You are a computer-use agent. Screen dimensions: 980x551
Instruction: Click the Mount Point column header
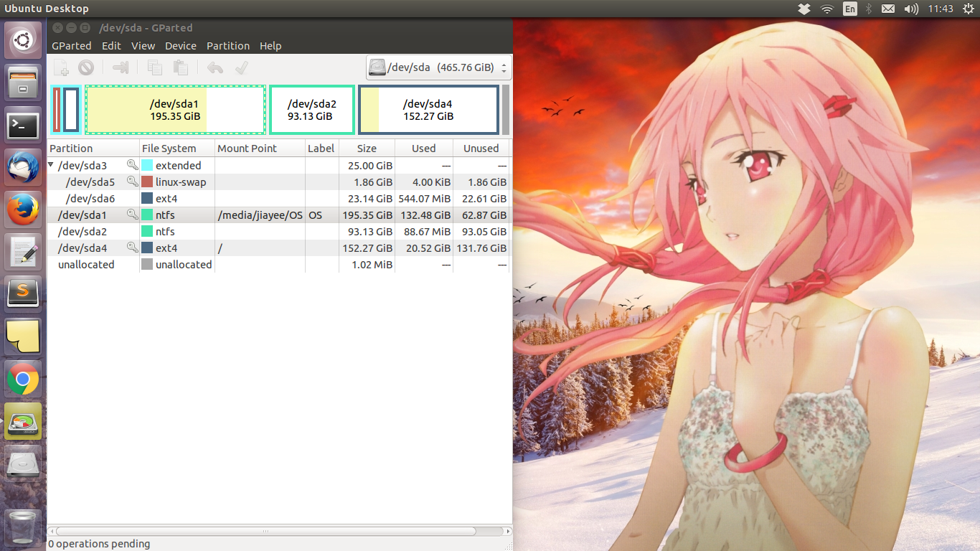coord(260,149)
